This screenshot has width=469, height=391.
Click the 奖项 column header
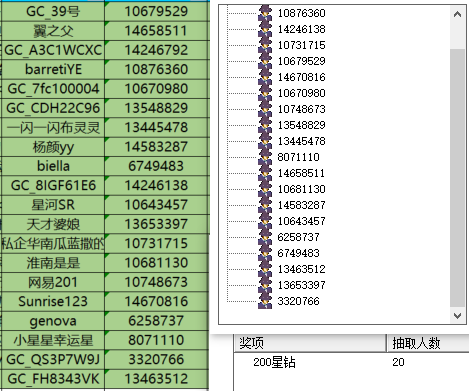pyautogui.click(x=310, y=343)
